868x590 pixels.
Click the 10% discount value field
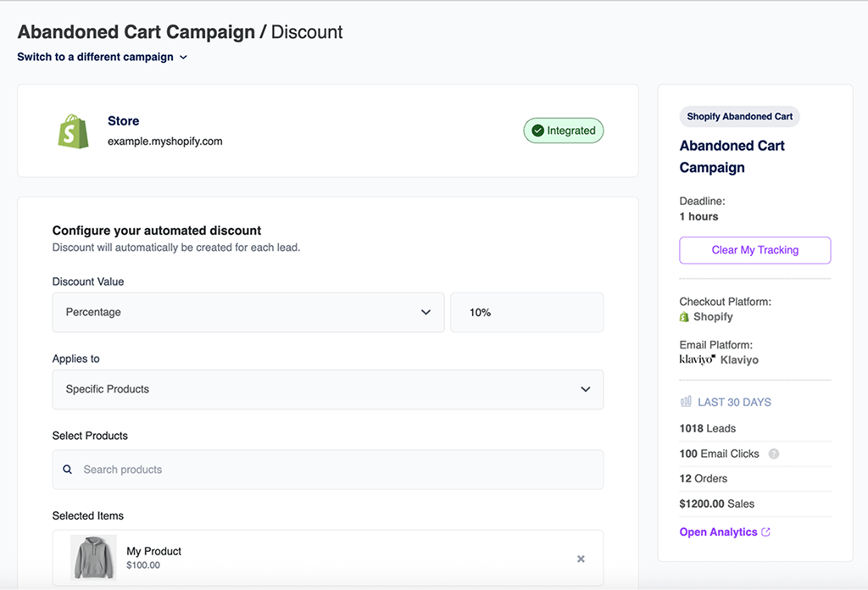click(x=526, y=313)
